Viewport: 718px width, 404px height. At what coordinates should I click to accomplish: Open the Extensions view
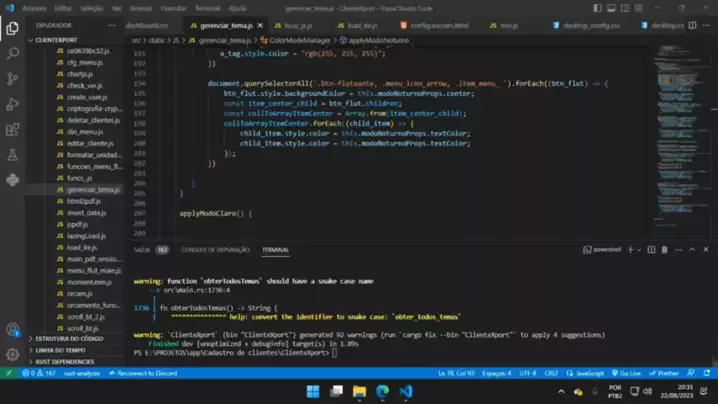12,130
